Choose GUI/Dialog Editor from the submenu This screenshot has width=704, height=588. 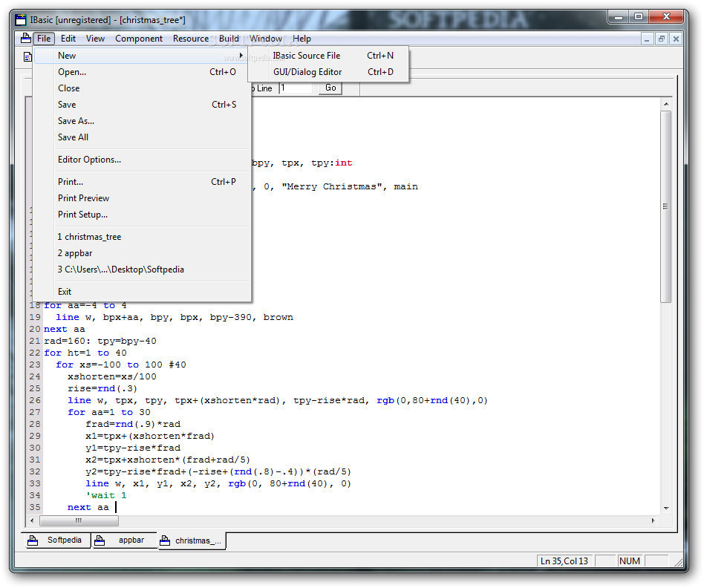[329, 72]
